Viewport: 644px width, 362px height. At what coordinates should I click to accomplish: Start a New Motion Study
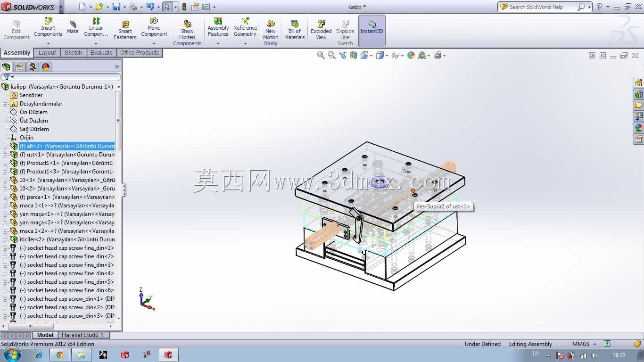(x=271, y=33)
